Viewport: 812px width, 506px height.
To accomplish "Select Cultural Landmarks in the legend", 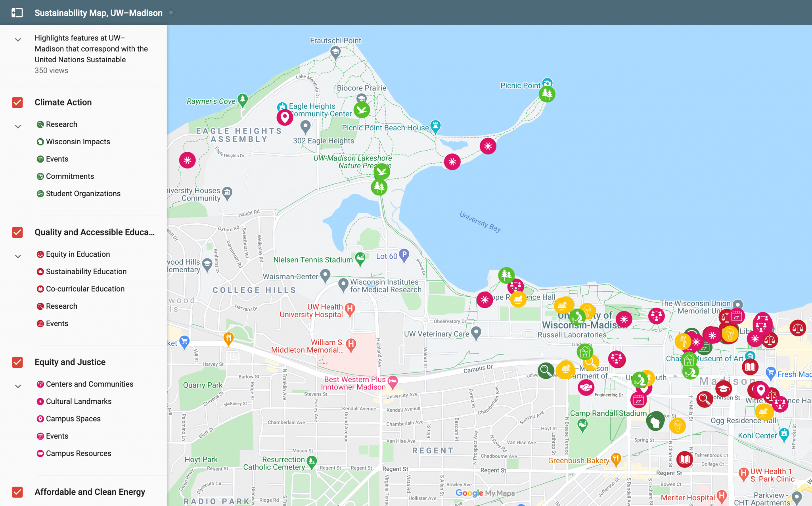I will [75, 401].
